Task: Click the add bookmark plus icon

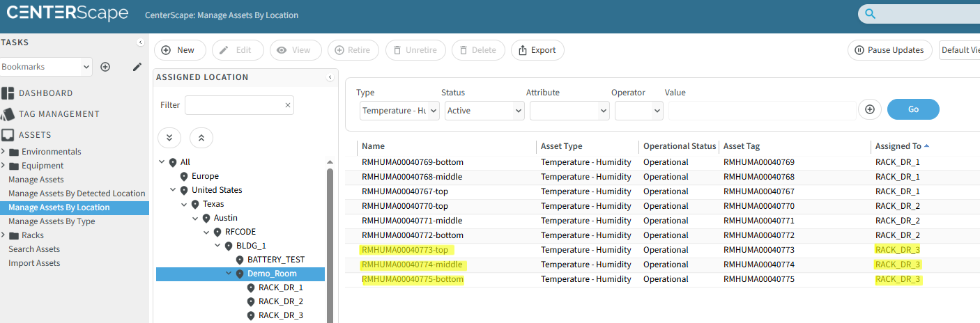Action: tap(105, 67)
